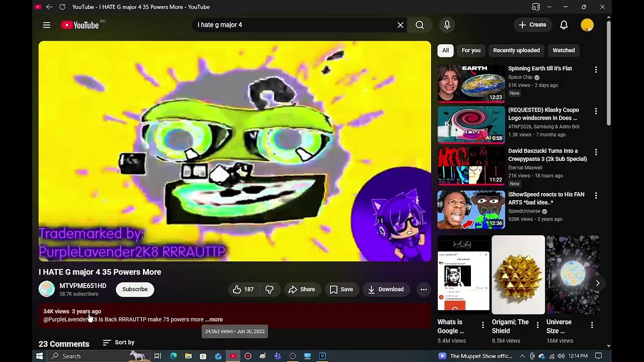Select the For you chip
The image size is (644, 362).
point(471,50)
